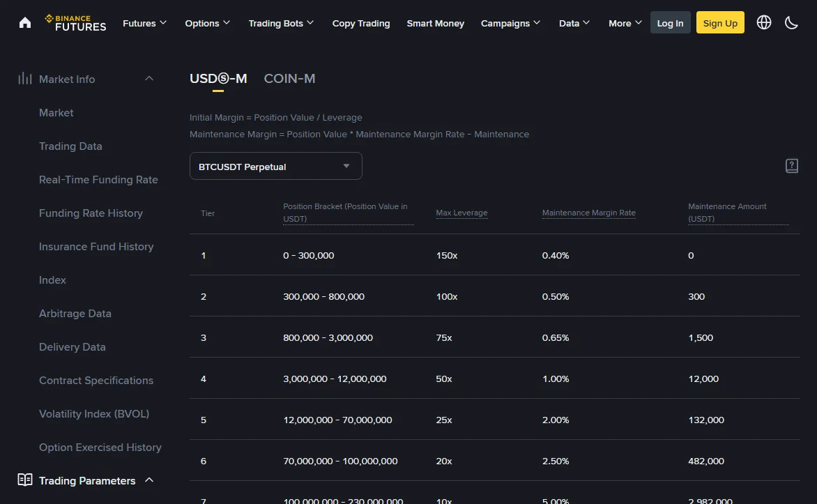Viewport: 817px width, 504px height.
Task: Click the 0.65% maintenance margin rate
Action: tap(556, 337)
